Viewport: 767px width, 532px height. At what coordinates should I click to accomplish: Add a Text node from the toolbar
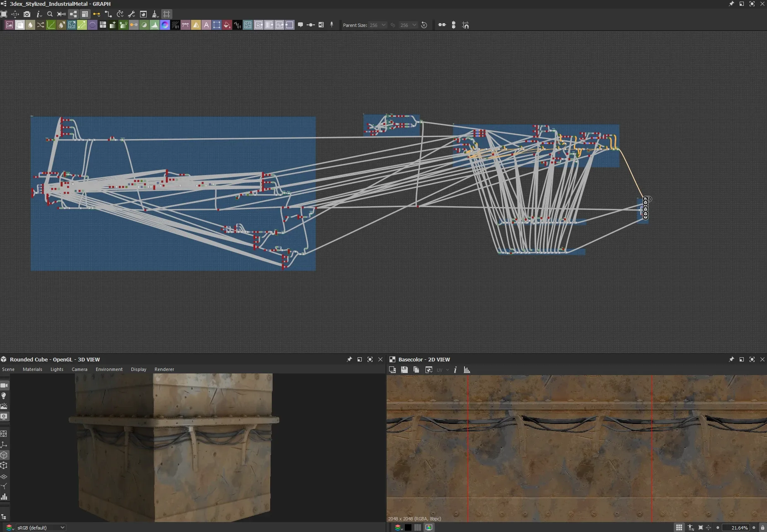coord(207,25)
